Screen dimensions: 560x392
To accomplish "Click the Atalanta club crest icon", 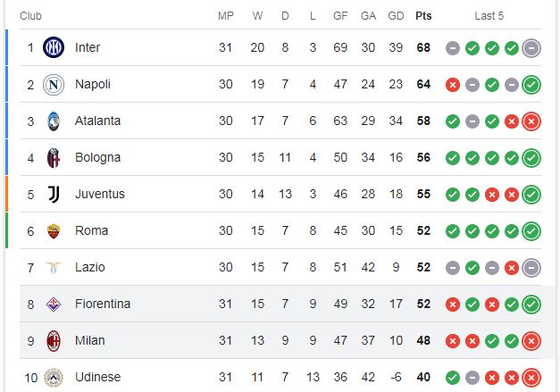I will [54, 121].
